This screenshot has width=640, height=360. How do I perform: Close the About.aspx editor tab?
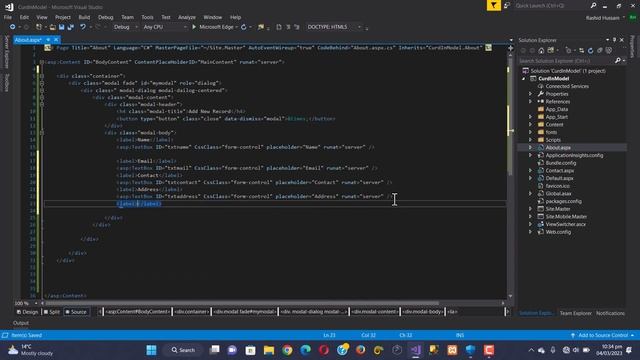tap(56, 40)
